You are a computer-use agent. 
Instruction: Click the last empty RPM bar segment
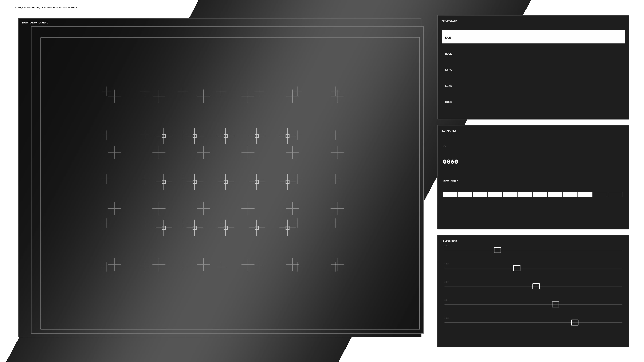615,194
